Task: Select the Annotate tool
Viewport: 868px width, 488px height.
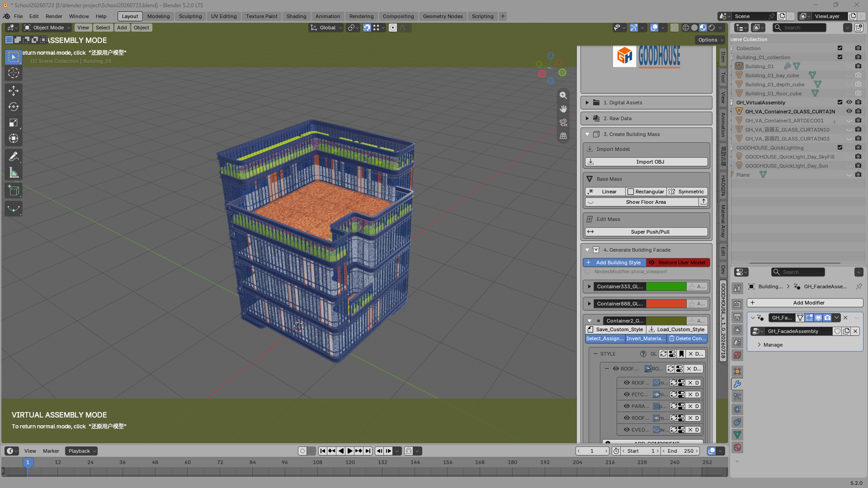Action: click(14, 156)
